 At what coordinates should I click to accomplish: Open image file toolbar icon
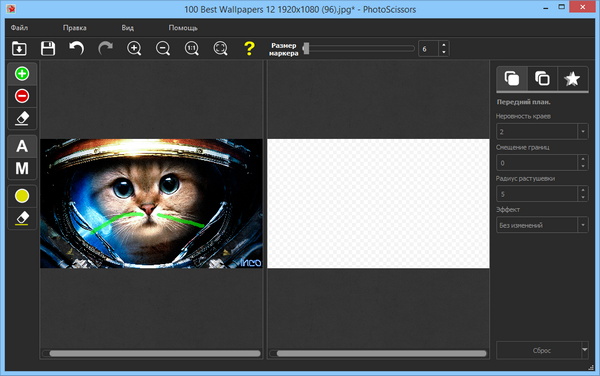19,49
